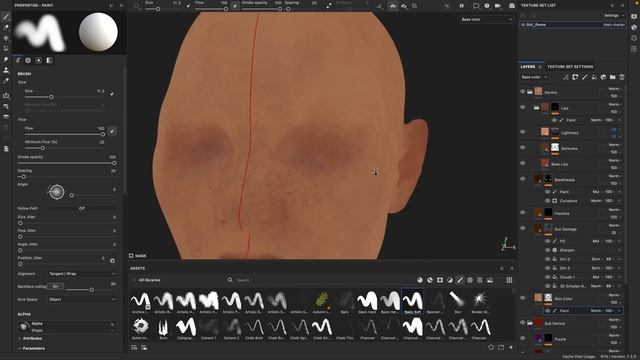Click the pause rendering icon in top toolbar
The width and height of the screenshot is (640, 360).
(x=462, y=6)
